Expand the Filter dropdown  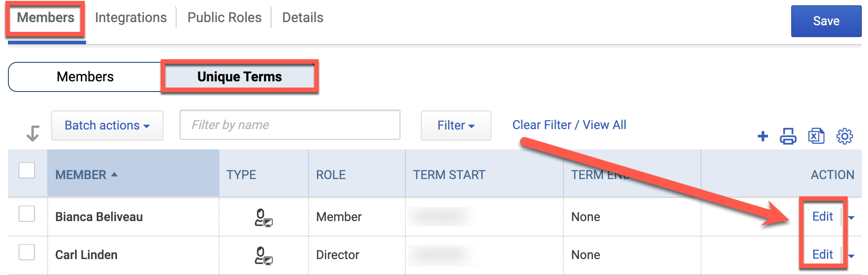pyautogui.click(x=456, y=126)
